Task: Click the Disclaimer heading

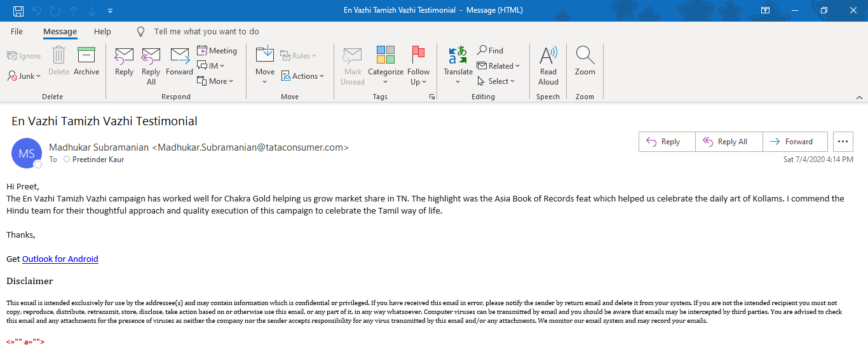Action: [x=30, y=281]
